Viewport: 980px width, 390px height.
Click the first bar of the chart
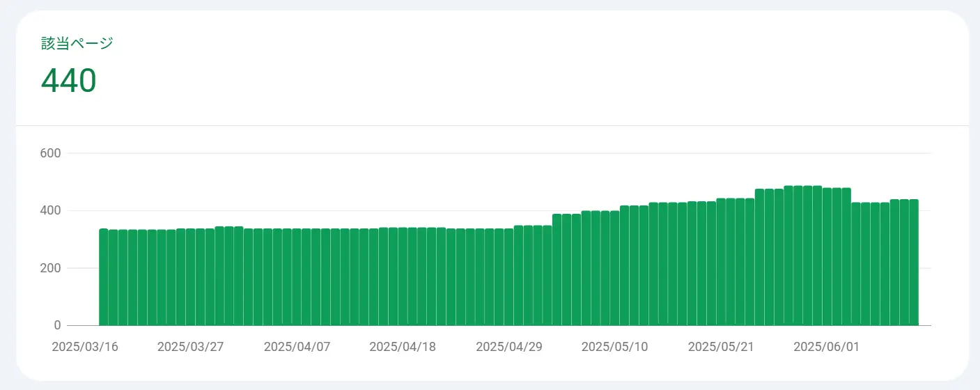103,277
